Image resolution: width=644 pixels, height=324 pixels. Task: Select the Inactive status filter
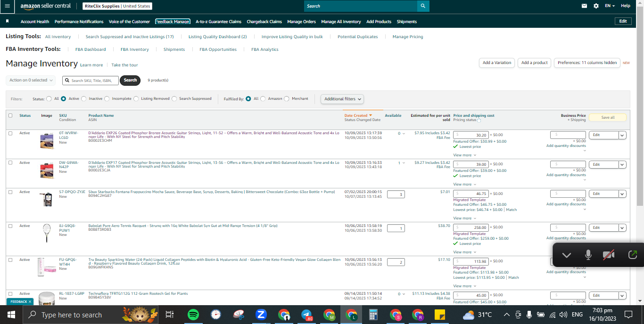84,99
